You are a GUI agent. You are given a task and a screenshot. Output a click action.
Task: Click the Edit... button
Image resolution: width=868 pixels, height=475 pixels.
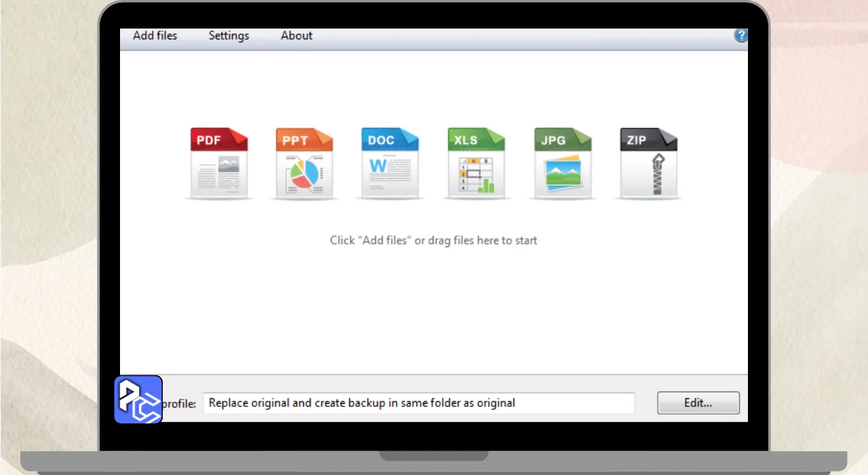coord(698,403)
